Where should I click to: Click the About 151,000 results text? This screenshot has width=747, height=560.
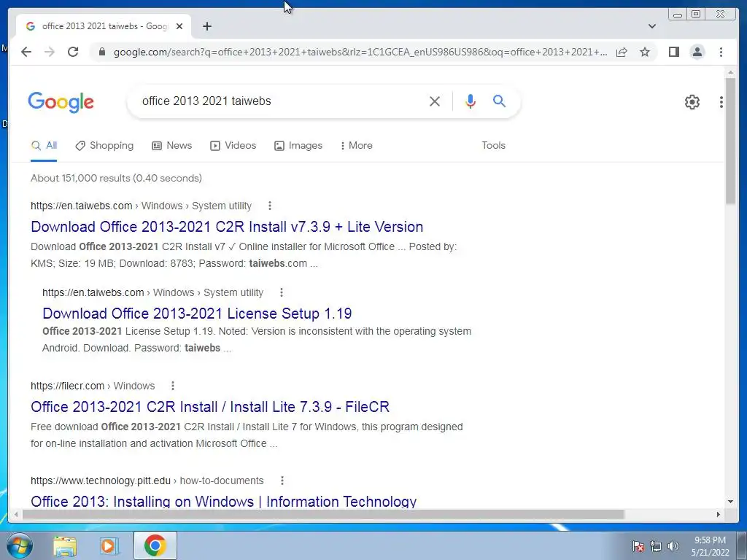tap(116, 178)
